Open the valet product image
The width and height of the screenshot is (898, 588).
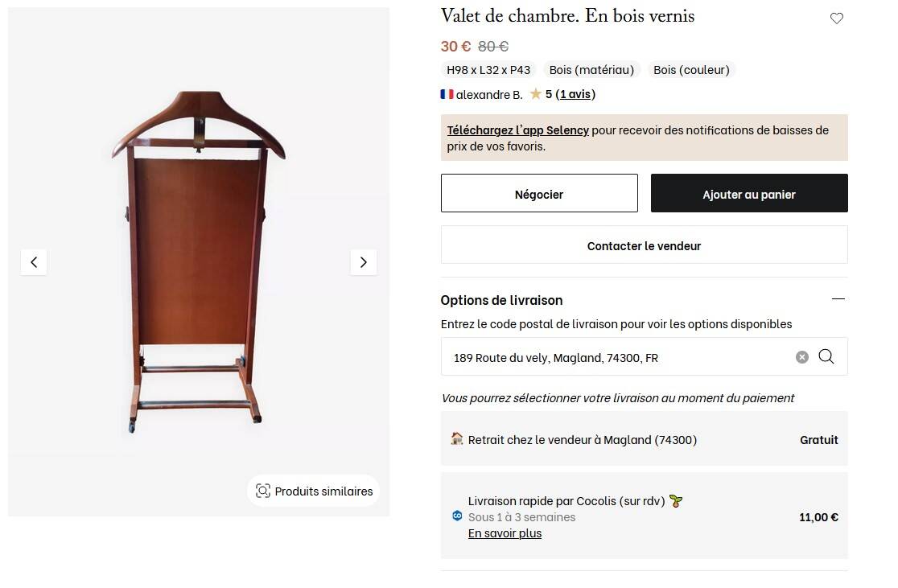pyautogui.click(x=198, y=262)
